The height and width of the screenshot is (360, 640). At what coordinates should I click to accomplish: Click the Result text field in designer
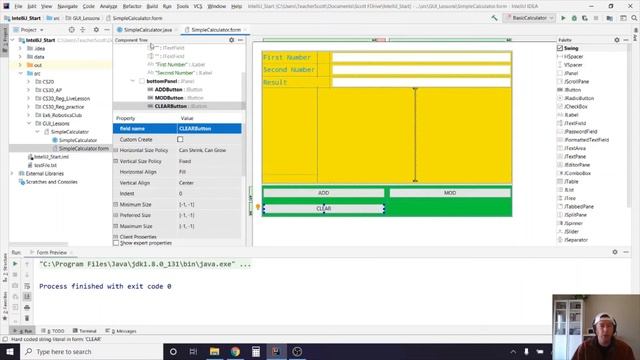coord(421,82)
